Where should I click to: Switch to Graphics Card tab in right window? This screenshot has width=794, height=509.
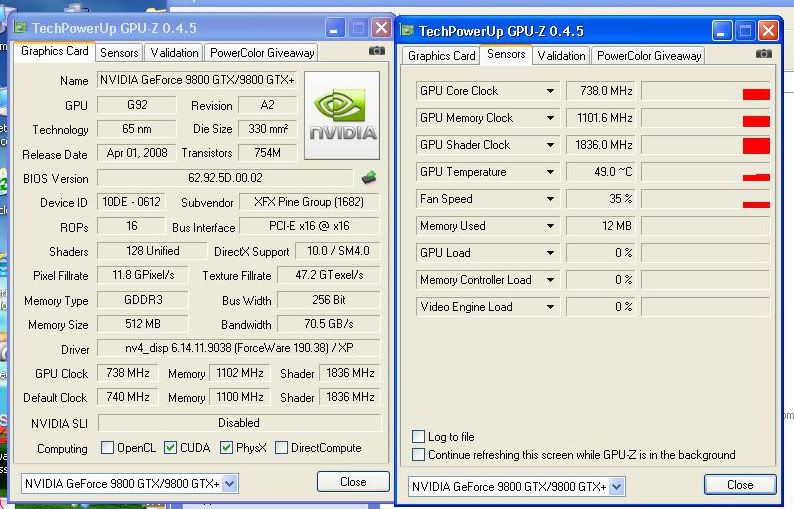(x=442, y=56)
